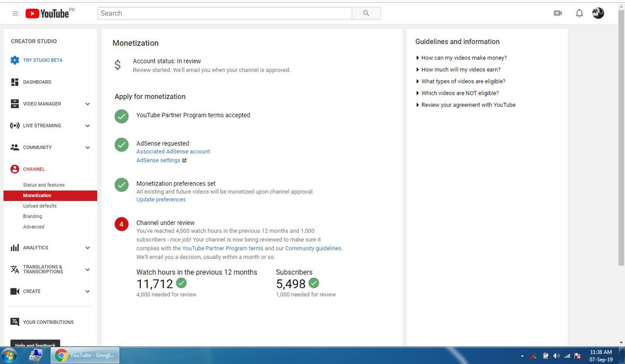Click the Dashboard grid icon

point(15,82)
